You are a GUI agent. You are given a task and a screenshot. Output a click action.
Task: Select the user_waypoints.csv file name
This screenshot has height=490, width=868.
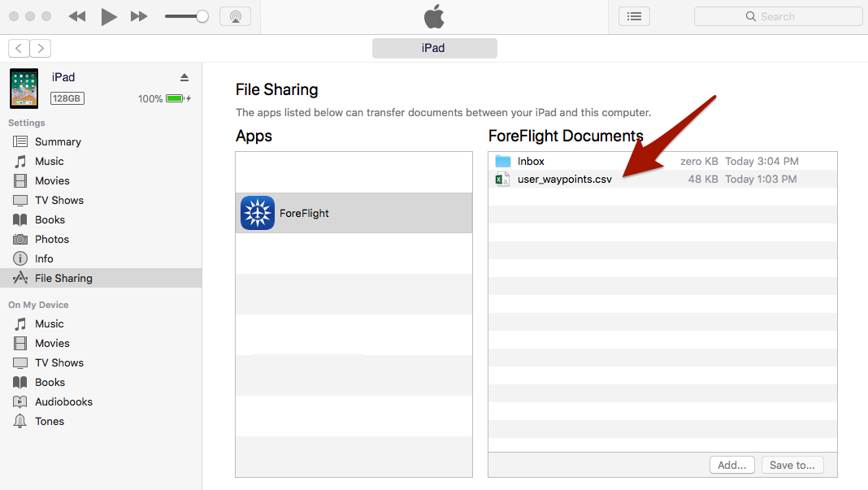tap(565, 179)
